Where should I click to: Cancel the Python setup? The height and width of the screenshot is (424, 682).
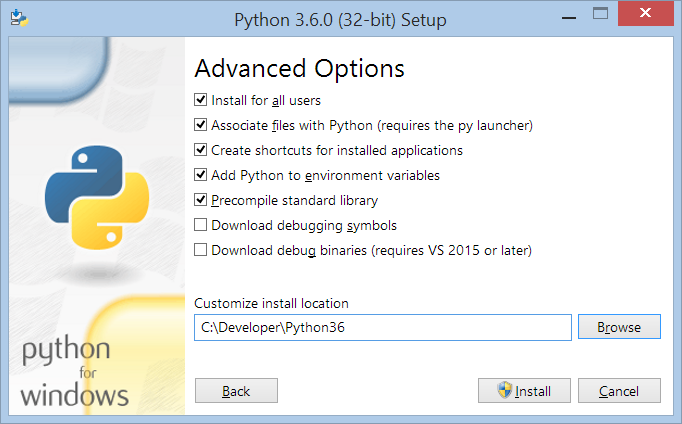click(x=619, y=391)
